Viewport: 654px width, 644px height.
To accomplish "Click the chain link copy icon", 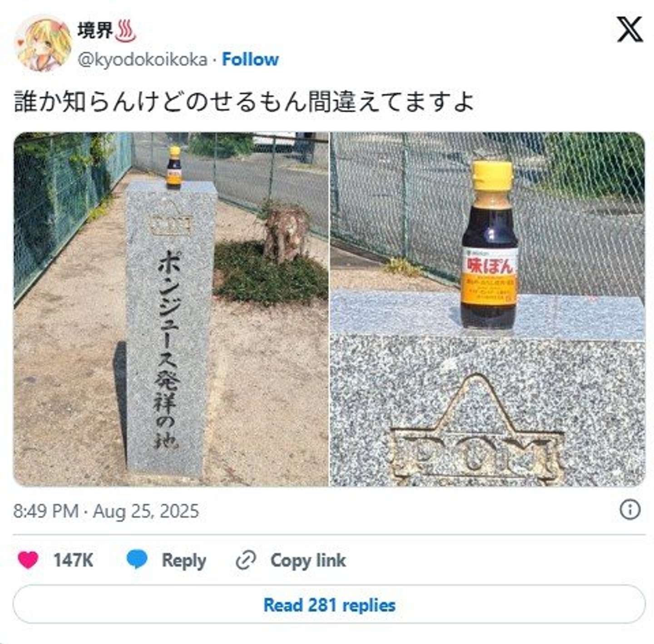I will coord(246,560).
